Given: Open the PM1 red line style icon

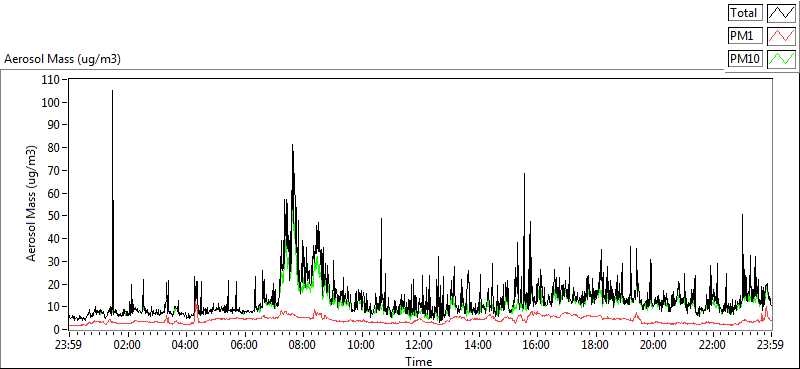Looking at the screenshot, I should pos(782,36).
